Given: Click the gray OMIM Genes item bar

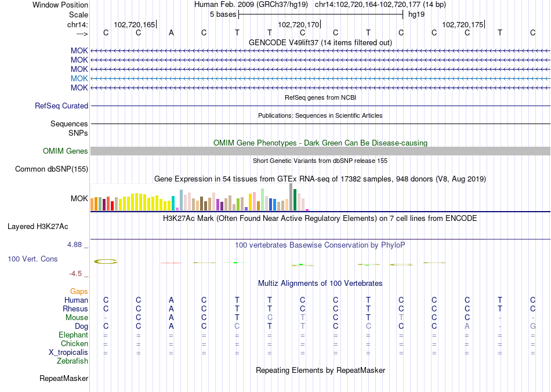Looking at the screenshot, I should [320, 151].
